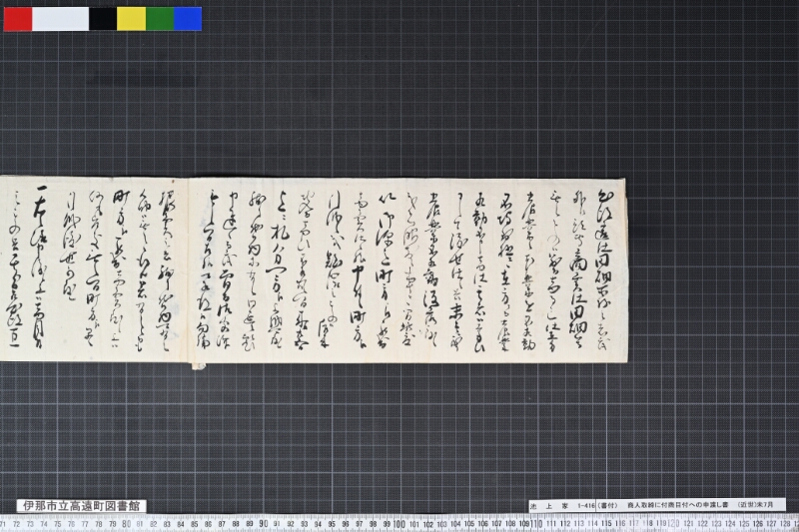Click the 110 mark on the ruler
This screenshot has width=799, height=532.
click(536, 523)
